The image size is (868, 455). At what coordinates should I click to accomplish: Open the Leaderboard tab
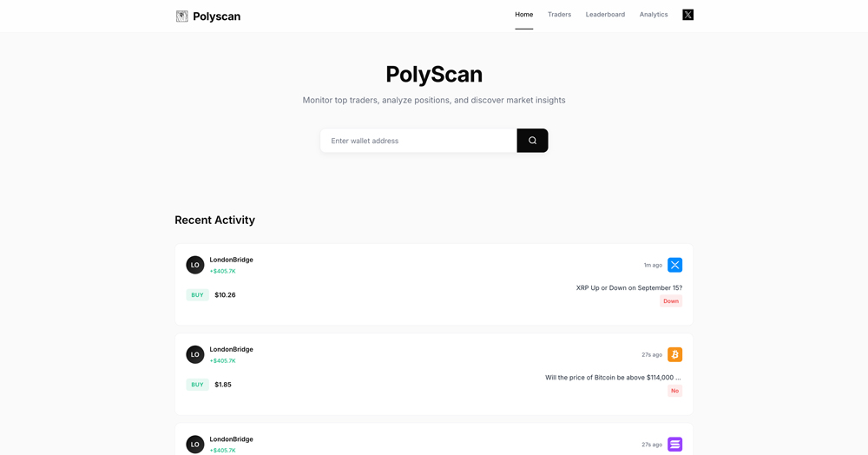point(605,15)
